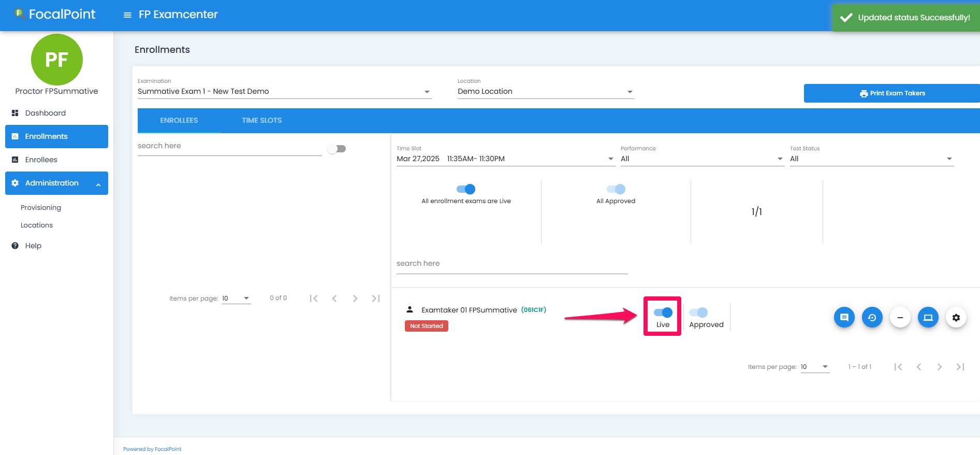Click the person icon beside Examtaker 01
The height and width of the screenshot is (455, 980).
pos(409,309)
